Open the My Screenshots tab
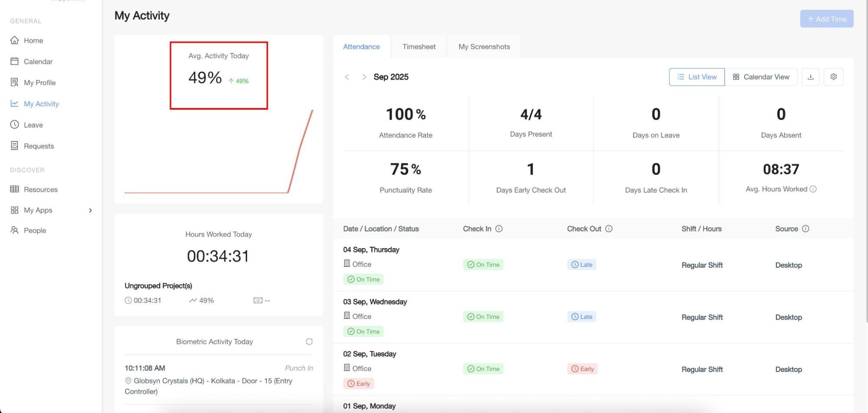 tap(484, 47)
